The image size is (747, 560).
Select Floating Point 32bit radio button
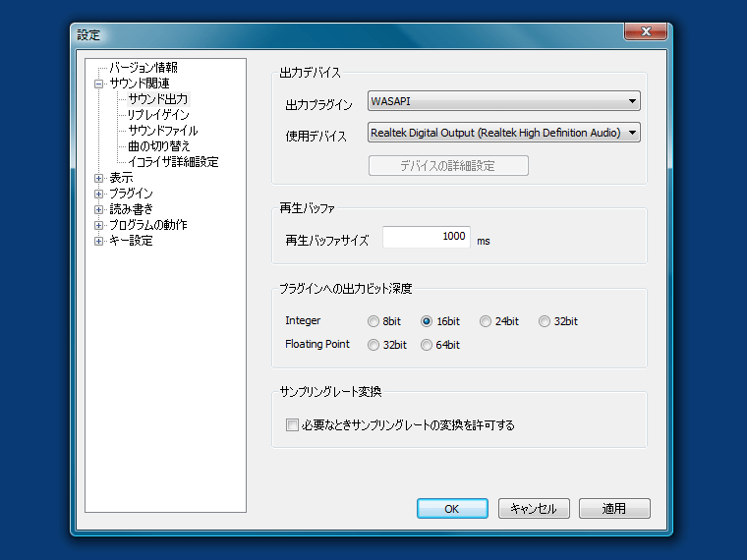373,345
